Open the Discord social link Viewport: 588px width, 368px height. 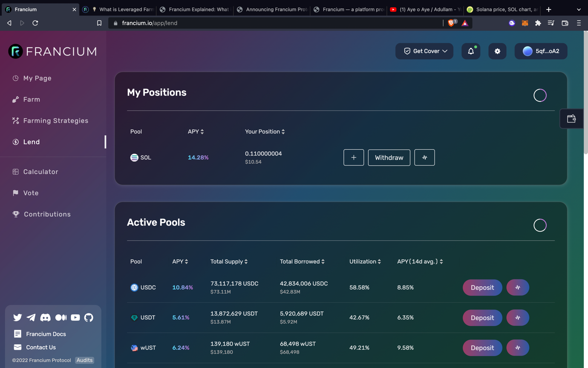pyautogui.click(x=45, y=317)
